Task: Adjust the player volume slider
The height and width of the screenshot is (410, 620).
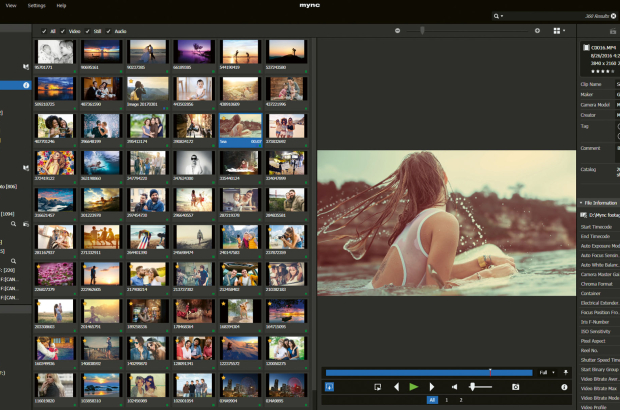Action: coord(472,387)
